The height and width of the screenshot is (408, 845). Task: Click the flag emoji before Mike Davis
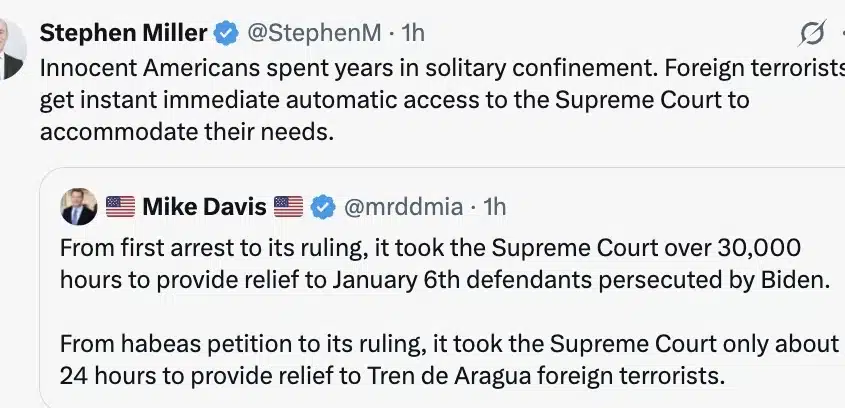pyautogui.click(x=120, y=208)
